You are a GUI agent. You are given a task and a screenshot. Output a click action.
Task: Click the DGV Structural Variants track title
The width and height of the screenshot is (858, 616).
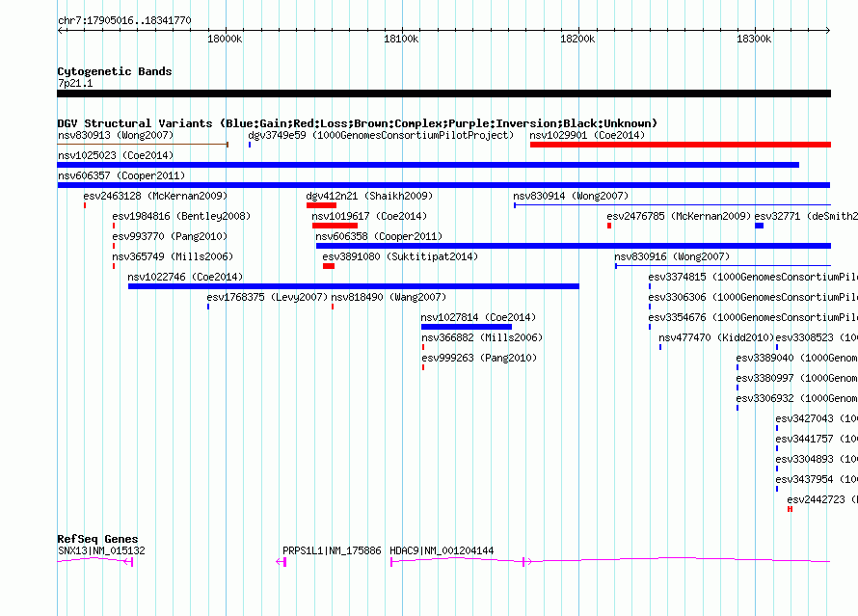click(358, 123)
